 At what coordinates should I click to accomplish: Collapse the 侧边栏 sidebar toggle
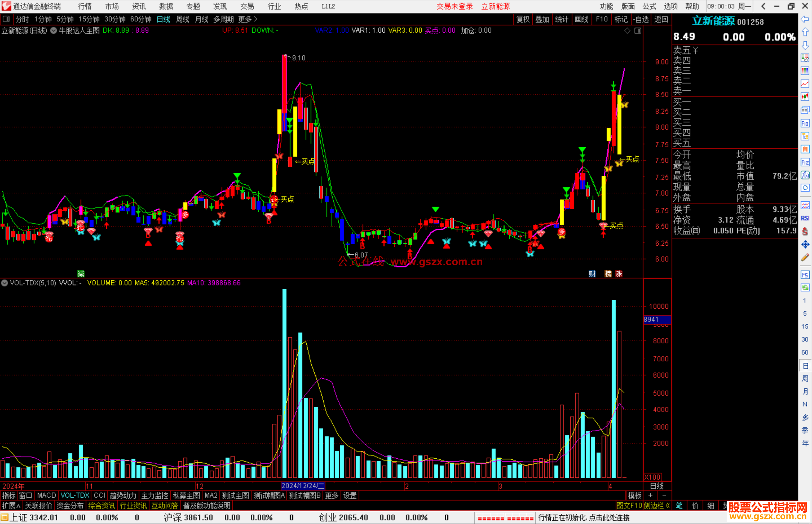pyautogui.click(x=657, y=506)
